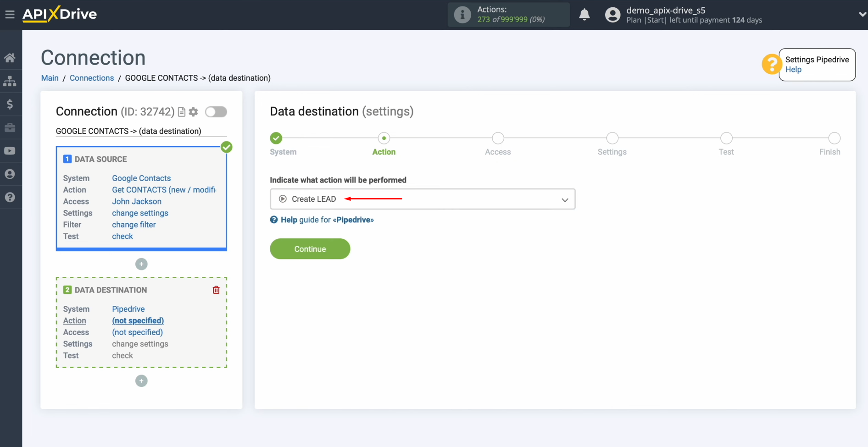Select the Home icon in the sidebar

11,57
